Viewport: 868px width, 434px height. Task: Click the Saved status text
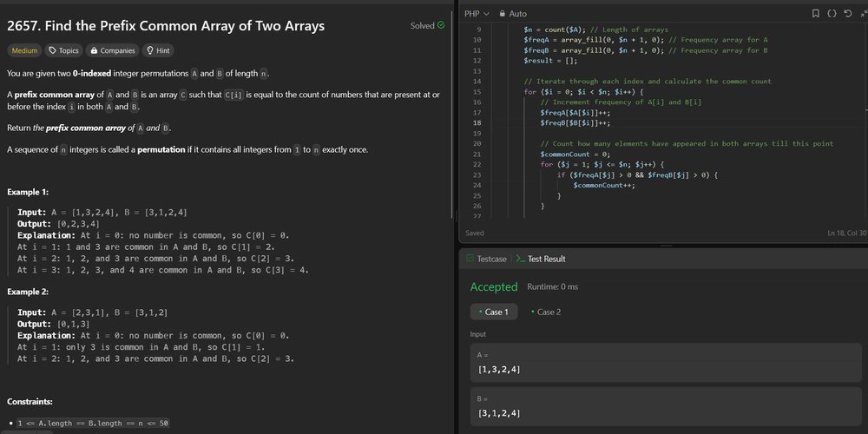click(475, 233)
